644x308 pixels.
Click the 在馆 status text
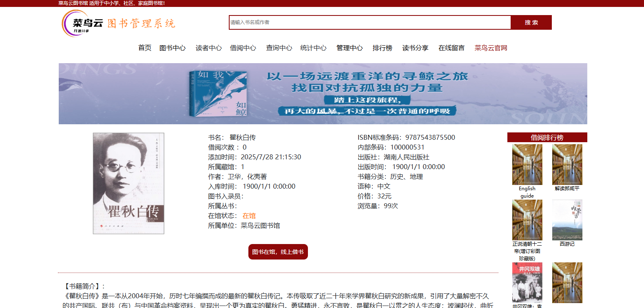pyautogui.click(x=249, y=216)
